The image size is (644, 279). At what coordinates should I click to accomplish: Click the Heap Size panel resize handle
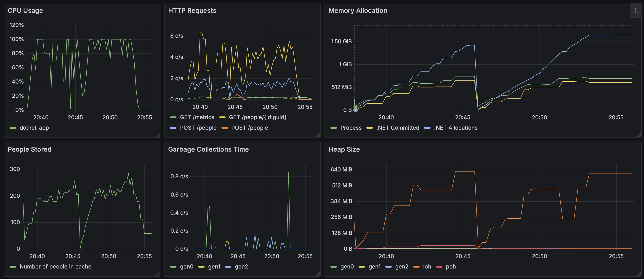point(639,274)
